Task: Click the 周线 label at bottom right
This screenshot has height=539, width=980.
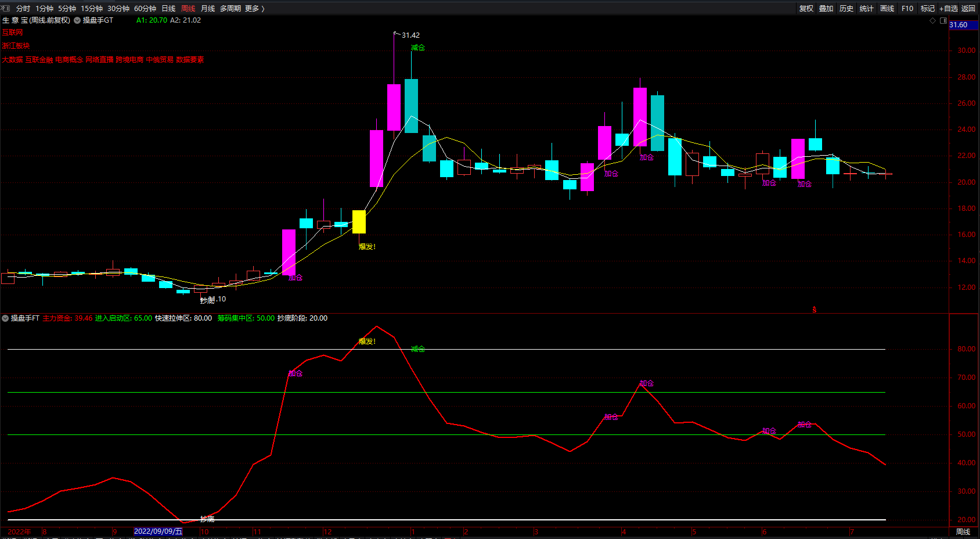Action: [x=963, y=532]
